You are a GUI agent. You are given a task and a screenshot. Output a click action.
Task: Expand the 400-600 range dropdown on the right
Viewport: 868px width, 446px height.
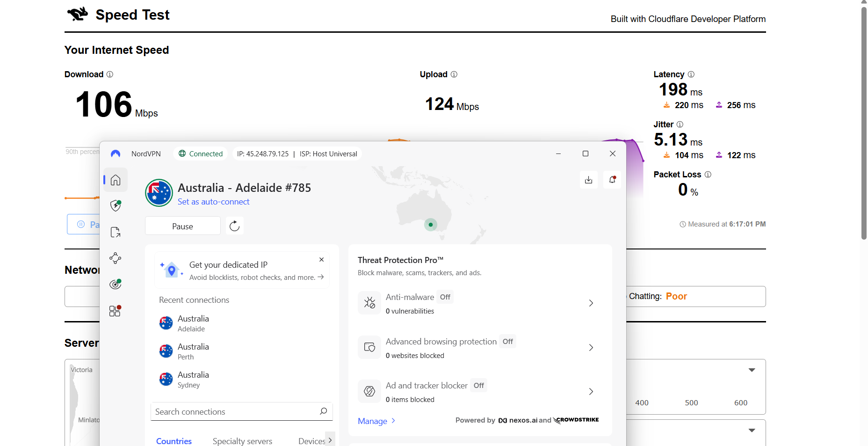click(752, 370)
